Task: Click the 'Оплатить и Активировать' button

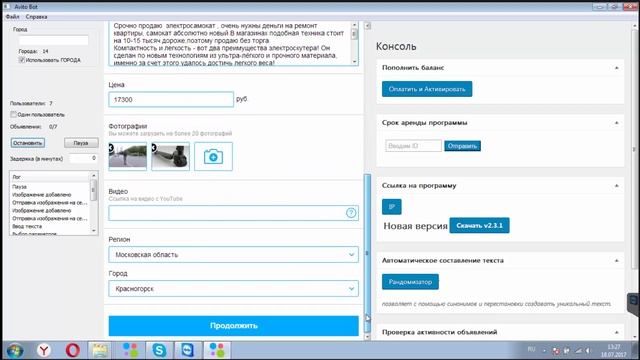Action: pyautogui.click(x=427, y=89)
